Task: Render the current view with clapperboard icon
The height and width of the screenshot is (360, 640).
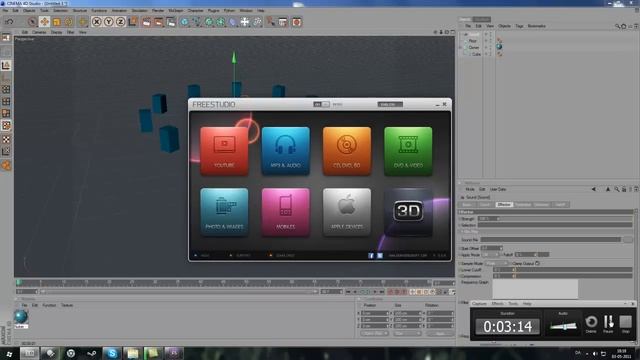Action: point(147,22)
